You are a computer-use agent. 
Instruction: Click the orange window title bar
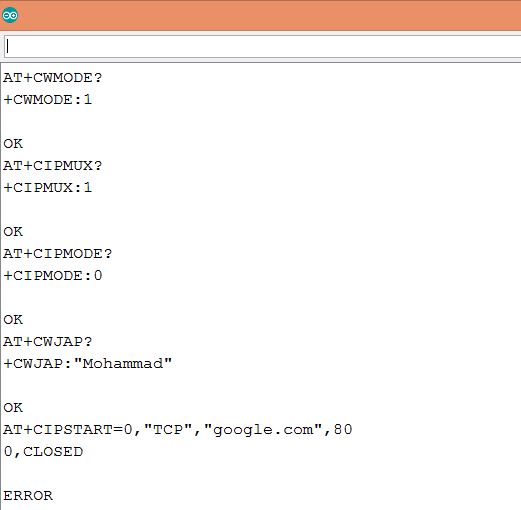260,15
